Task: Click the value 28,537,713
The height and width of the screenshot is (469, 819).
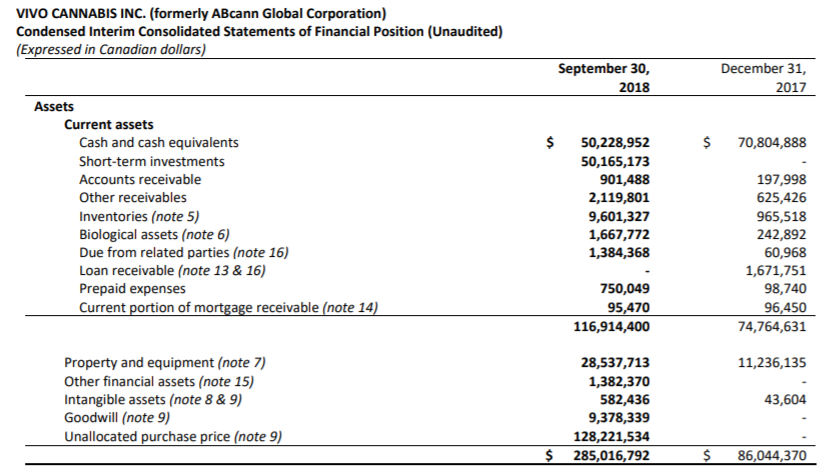Action: tap(615, 362)
